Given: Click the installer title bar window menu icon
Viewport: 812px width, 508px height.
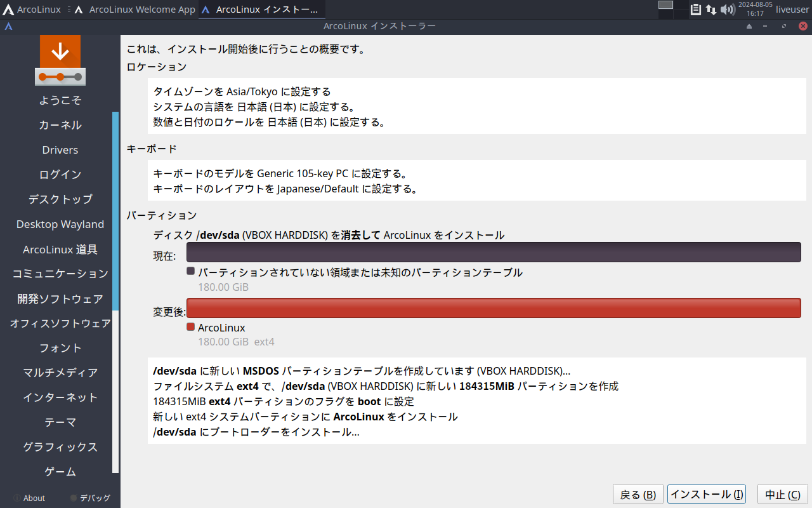Looking at the screenshot, I should point(8,26).
